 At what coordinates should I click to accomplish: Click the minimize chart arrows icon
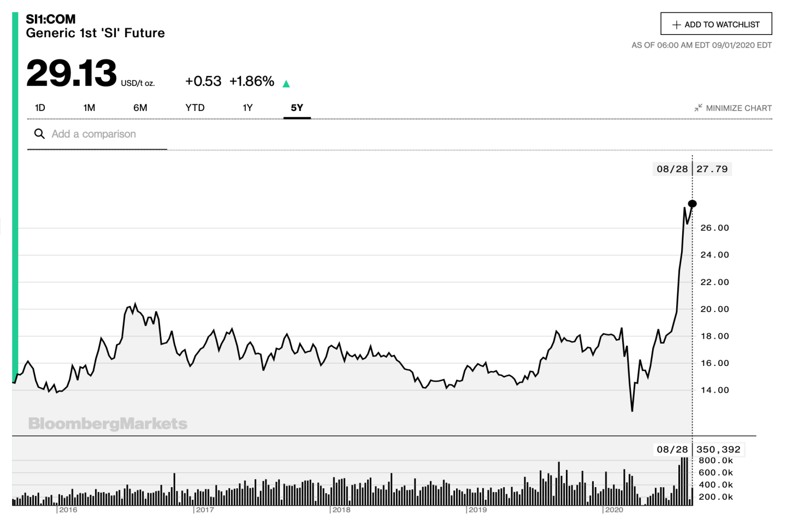pos(698,108)
